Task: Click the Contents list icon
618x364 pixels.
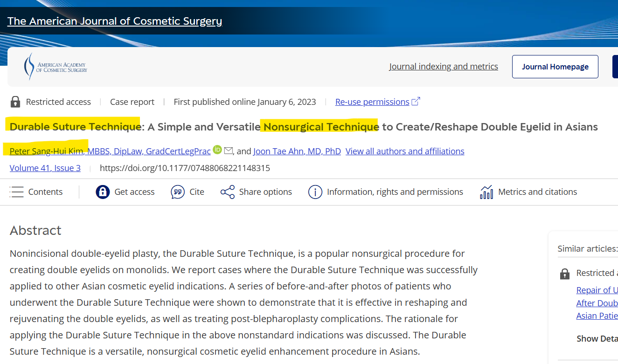Action: [17, 192]
